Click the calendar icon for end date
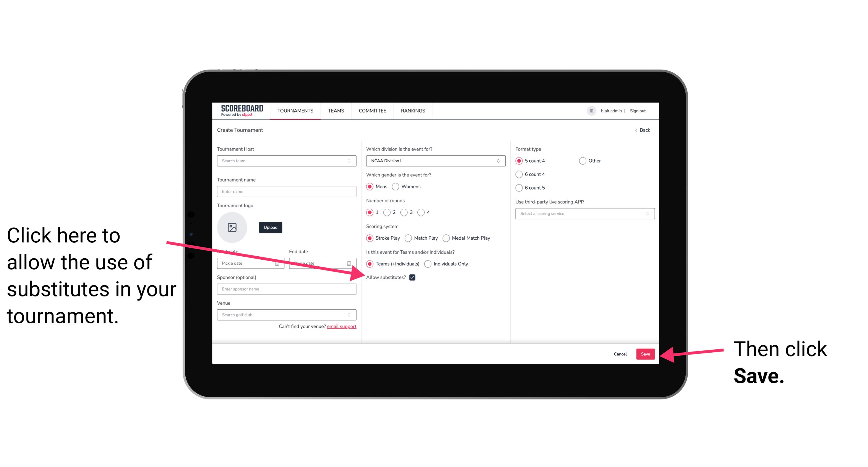 (350, 263)
